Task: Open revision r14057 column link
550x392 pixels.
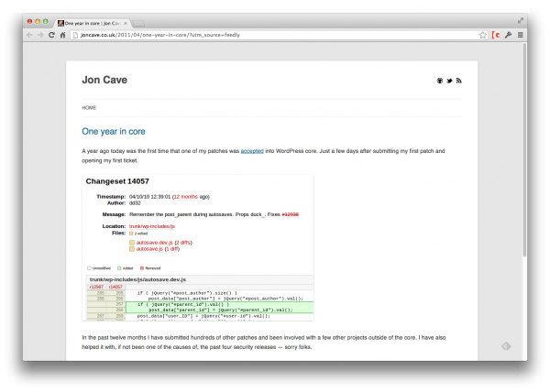Action: coord(115,287)
